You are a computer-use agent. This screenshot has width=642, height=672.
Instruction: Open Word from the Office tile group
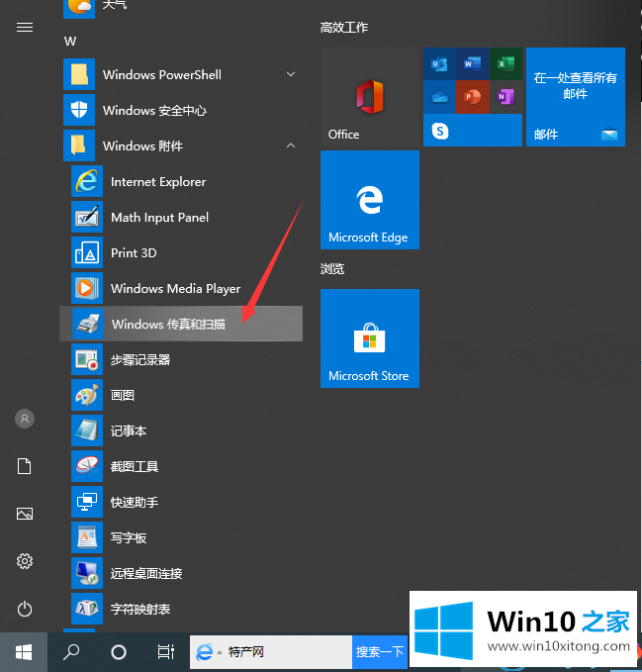click(473, 64)
